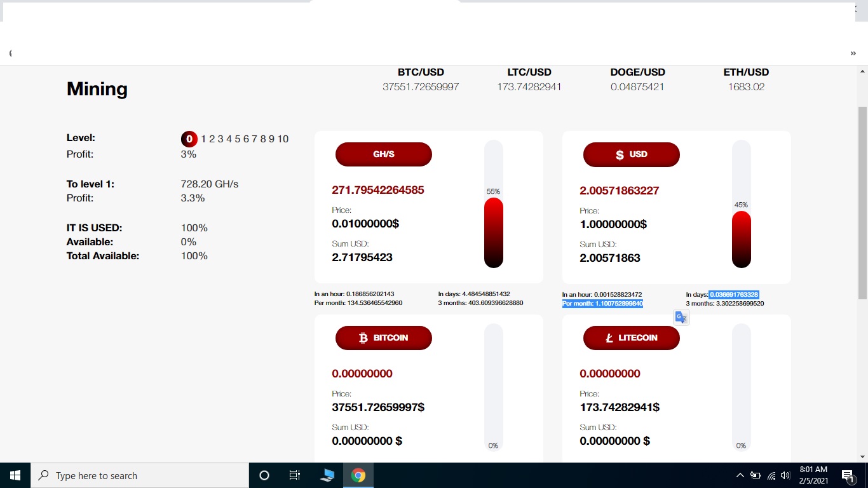Click the BTC/USD rate 37551.72659997

[x=421, y=87]
